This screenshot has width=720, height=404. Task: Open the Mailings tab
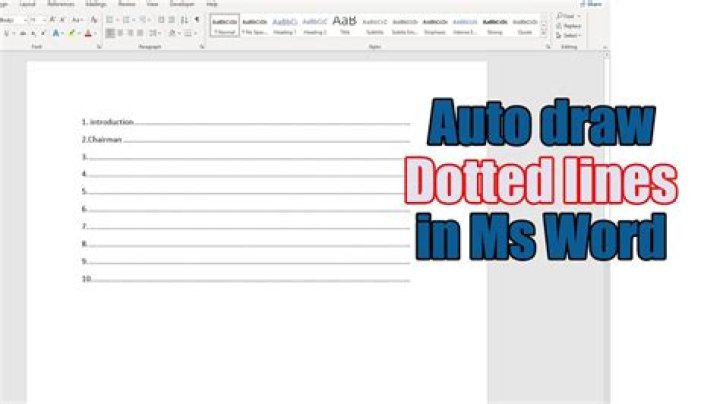[x=96, y=4]
